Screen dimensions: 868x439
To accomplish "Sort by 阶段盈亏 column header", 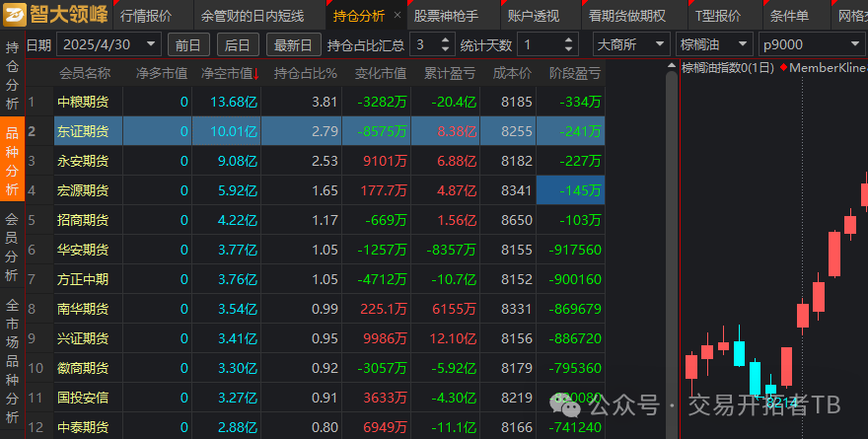I will click(x=575, y=73).
